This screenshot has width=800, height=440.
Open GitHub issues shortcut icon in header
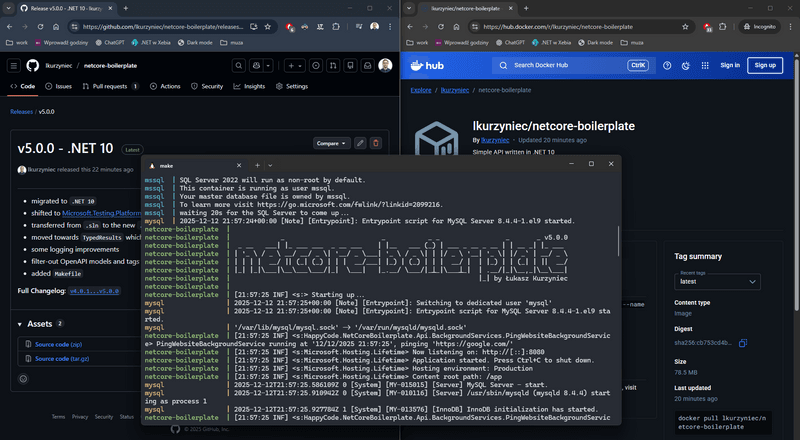point(316,65)
